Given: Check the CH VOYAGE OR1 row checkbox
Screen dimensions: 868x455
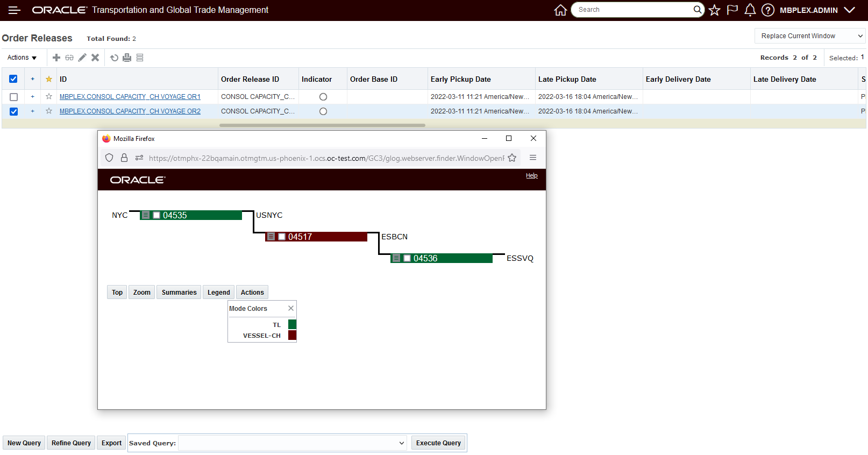Looking at the screenshot, I should pyautogui.click(x=13, y=97).
